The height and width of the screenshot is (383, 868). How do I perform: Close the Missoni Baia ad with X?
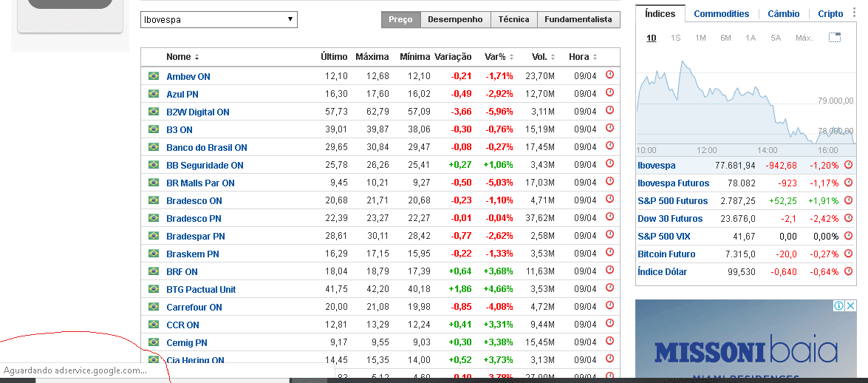(851, 306)
